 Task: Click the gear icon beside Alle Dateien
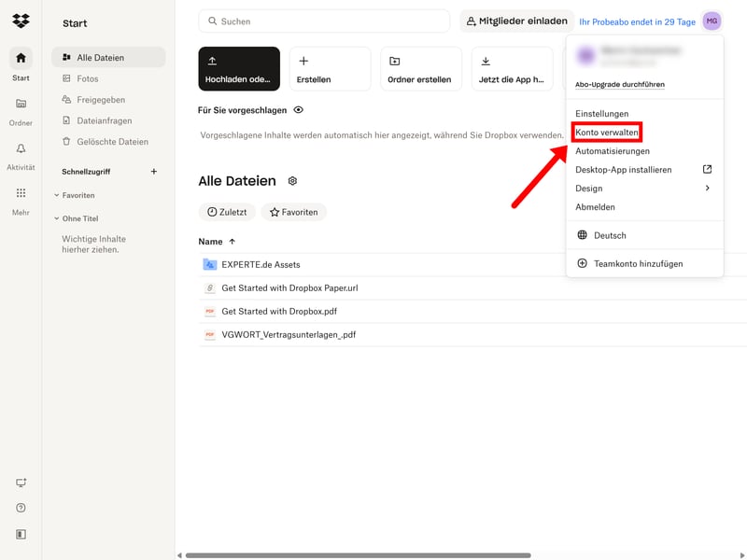click(292, 181)
